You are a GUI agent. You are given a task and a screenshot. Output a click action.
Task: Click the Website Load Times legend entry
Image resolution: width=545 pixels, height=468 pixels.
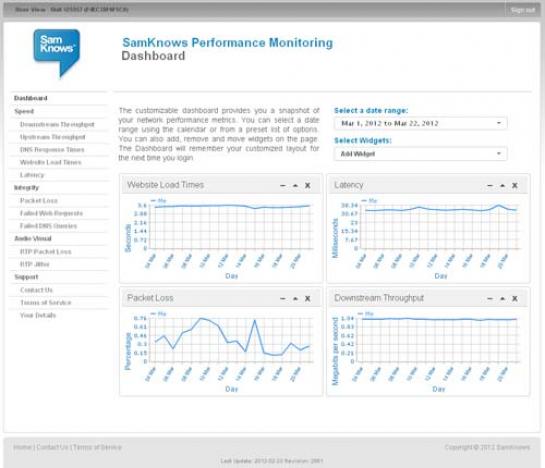pyautogui.click(x=158, y=201)
